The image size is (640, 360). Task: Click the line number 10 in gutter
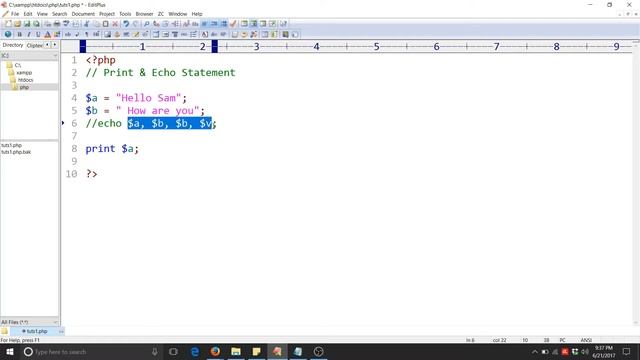click(71, 174)
